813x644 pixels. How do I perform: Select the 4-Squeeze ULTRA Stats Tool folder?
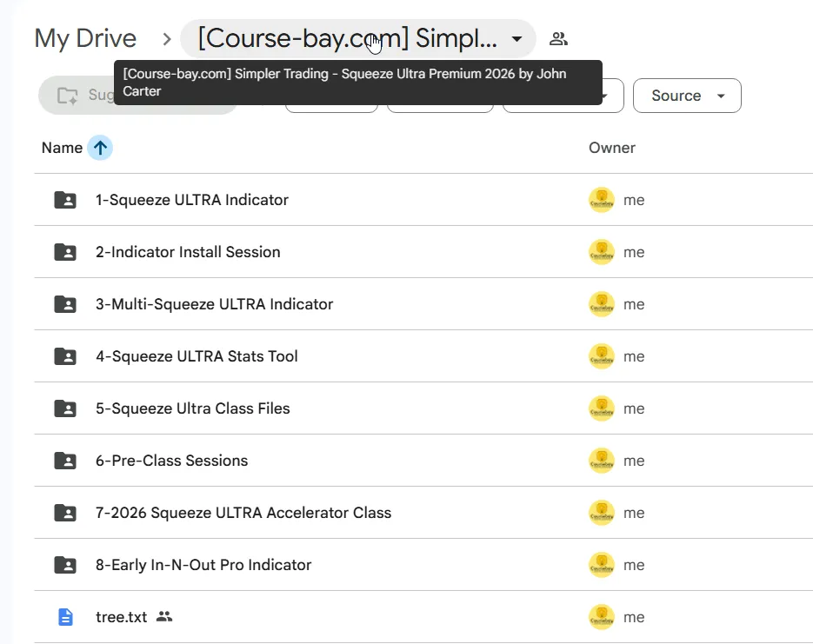197,356
